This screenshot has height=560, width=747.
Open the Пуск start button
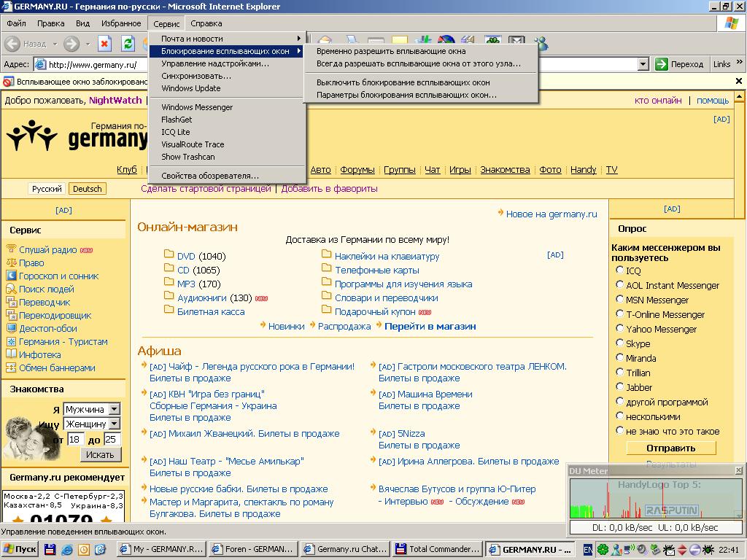point(20,549)
